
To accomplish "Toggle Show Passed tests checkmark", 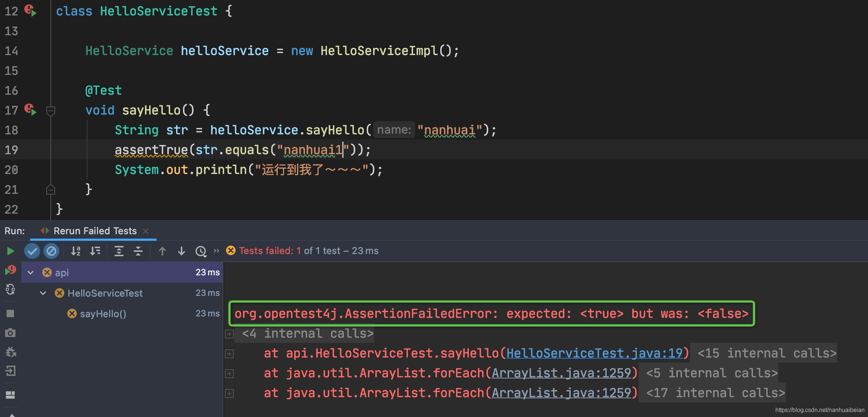I will pos(32,251).
